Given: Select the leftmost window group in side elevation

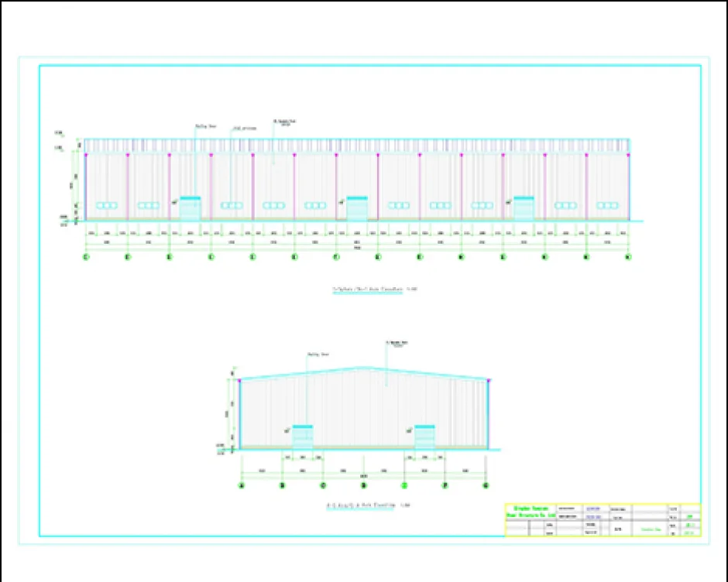Looking at the screenshot, I should [x=106, y=205].
